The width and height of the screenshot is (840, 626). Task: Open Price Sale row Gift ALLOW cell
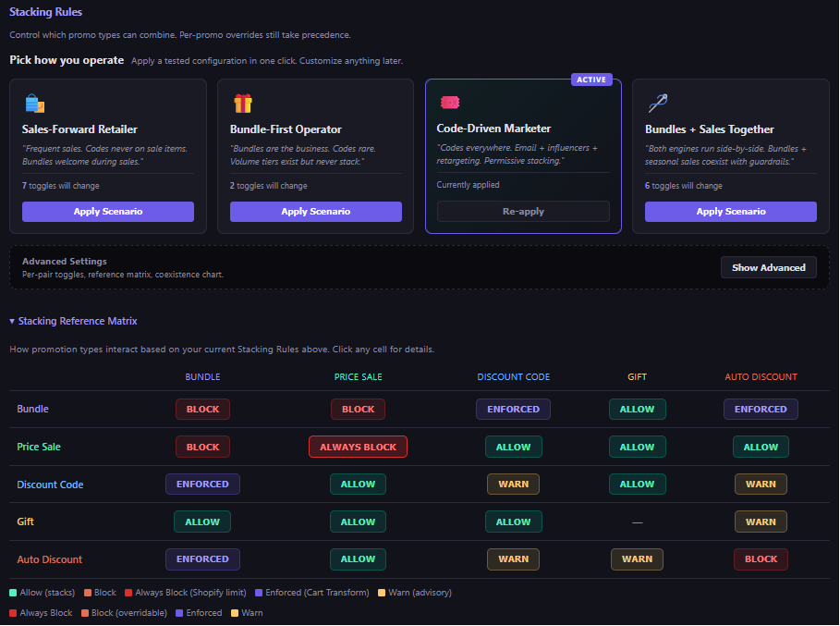point(637,447)
